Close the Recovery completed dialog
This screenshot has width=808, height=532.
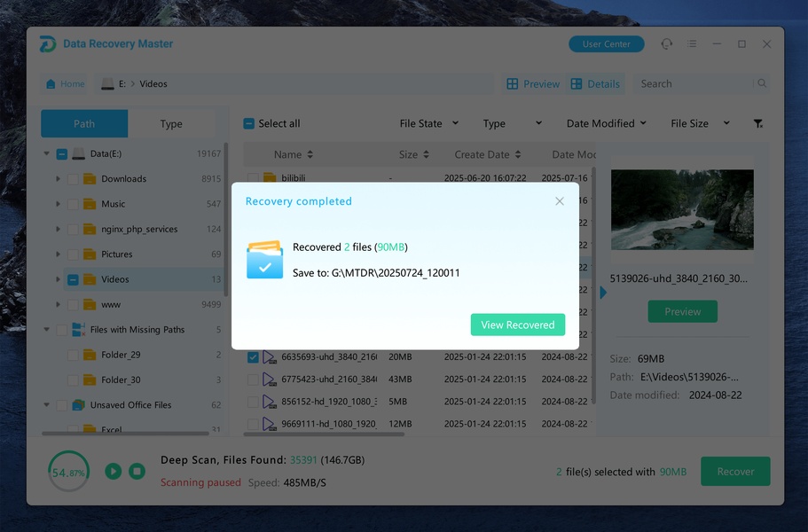(559, 201)
